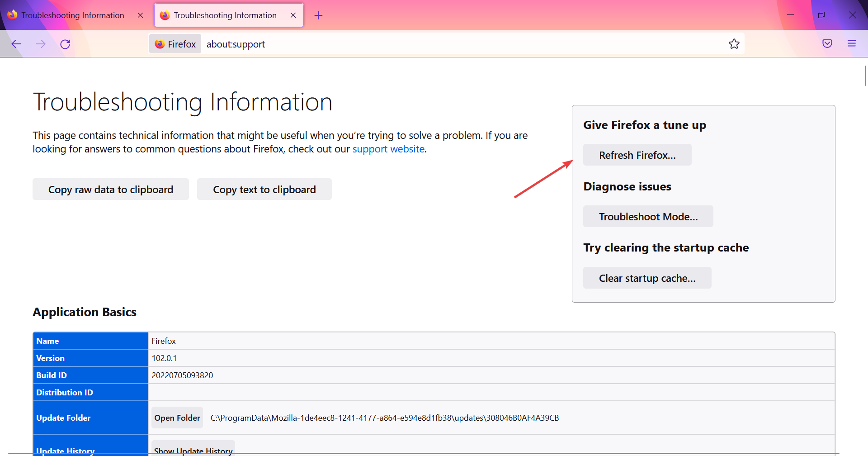Close the Firefox window

tap(853, 15)
